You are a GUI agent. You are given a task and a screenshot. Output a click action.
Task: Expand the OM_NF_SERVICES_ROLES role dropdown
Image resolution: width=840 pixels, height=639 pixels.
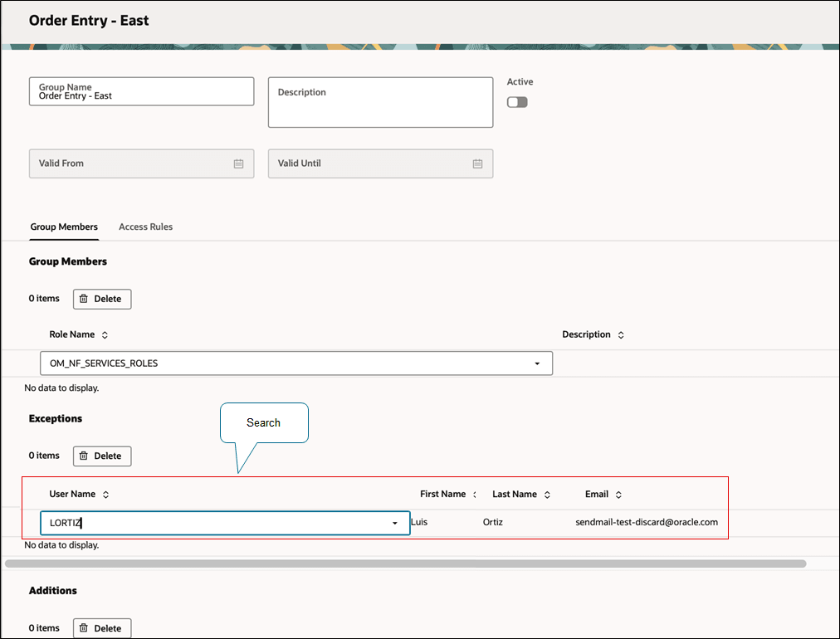pyautogui.click(x=537, y=363)
